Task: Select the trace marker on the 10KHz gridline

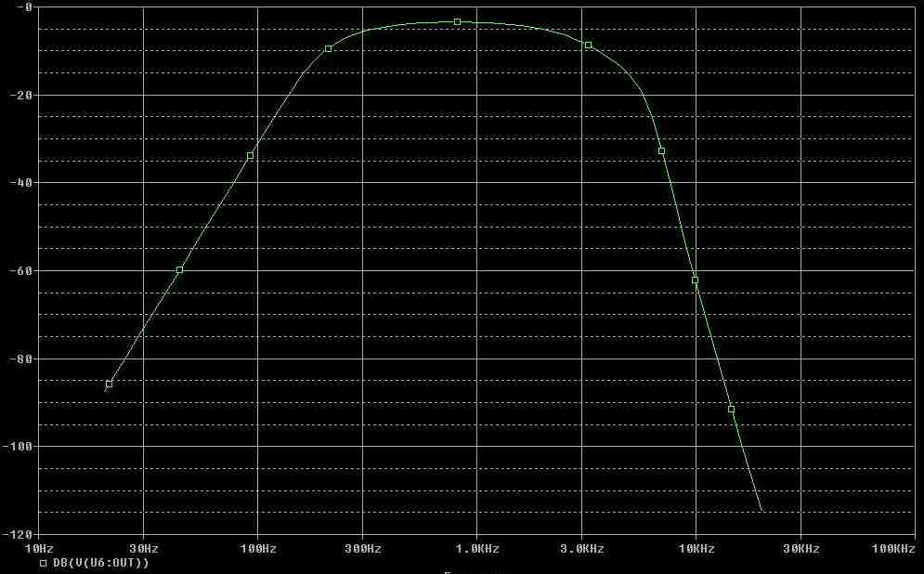Action: click(695, 280)
